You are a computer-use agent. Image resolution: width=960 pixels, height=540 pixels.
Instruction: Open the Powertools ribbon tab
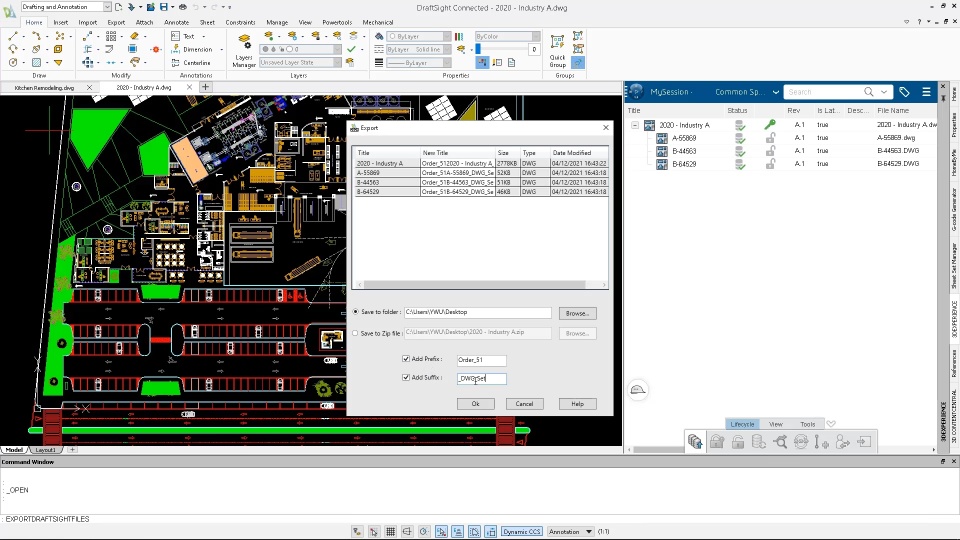coord(337,22)
